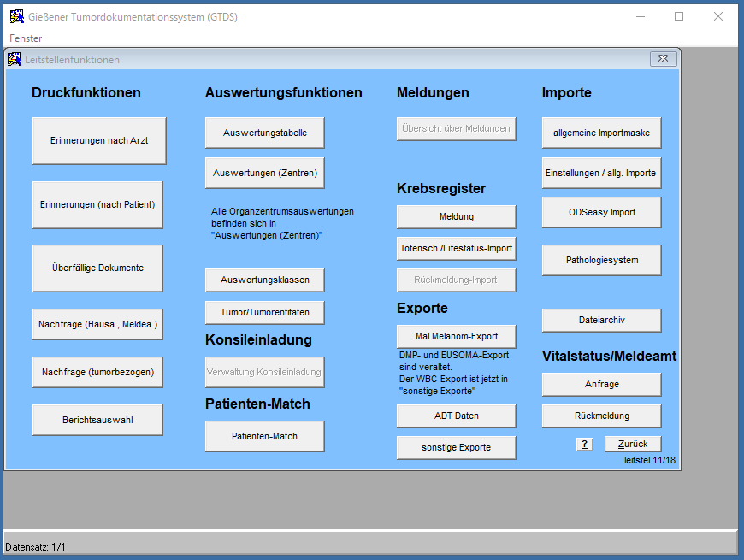Click the Krebsregister Meldung button
This screenshot has width=744, height=560.
[456, 216]
